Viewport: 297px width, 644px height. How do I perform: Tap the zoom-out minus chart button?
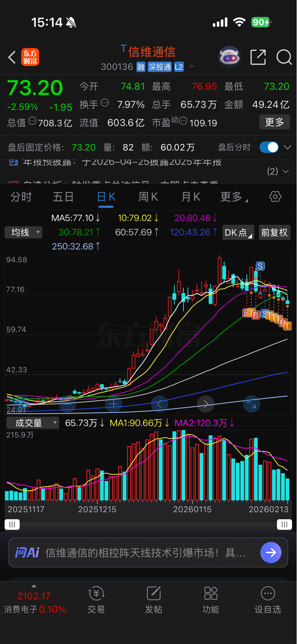click(x=67, y=404)
